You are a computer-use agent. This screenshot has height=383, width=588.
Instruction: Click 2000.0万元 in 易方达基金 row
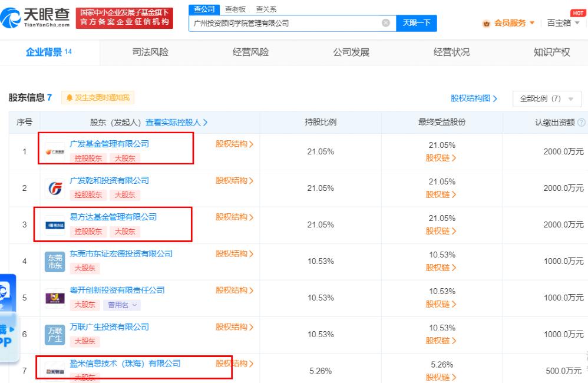(x=563, y=224)
